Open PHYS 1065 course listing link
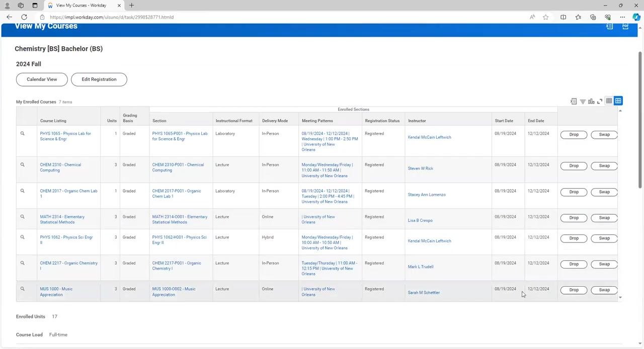This screenshot has height=349, width=644. pos(65,136)
